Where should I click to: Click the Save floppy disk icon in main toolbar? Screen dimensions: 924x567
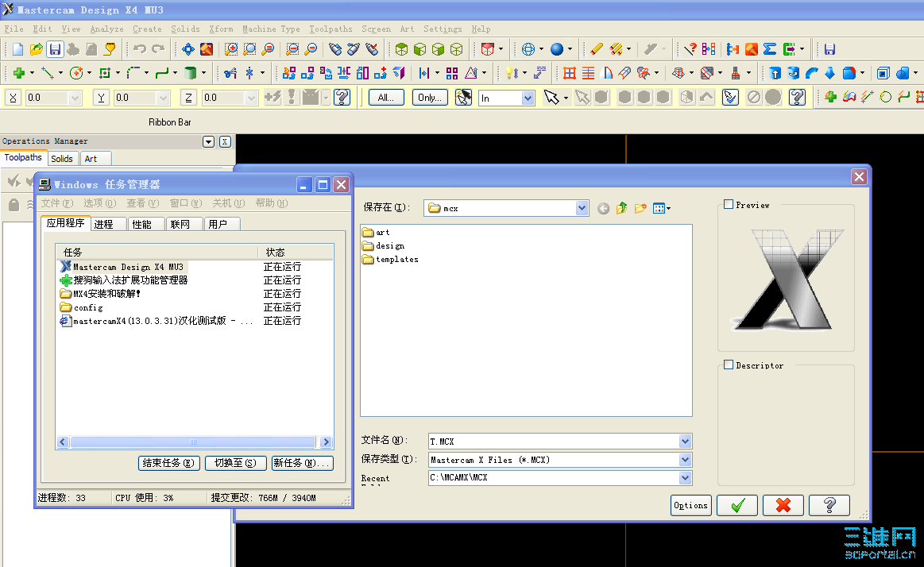pos(55,49)
